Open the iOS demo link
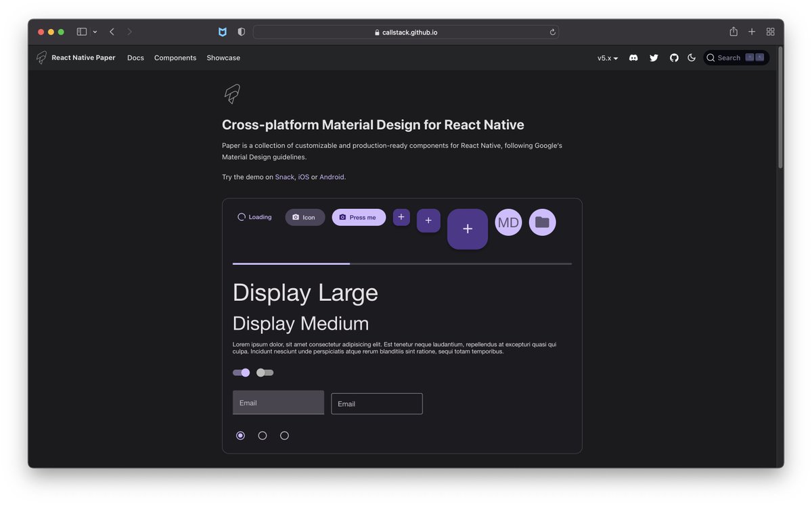 tap(304, 177)
